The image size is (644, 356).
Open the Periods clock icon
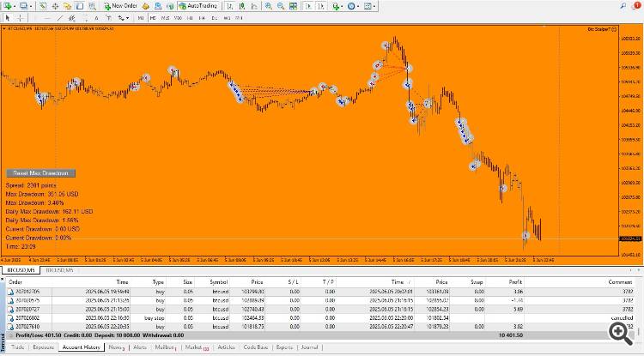pyautogui.click(x=351, y=6)
